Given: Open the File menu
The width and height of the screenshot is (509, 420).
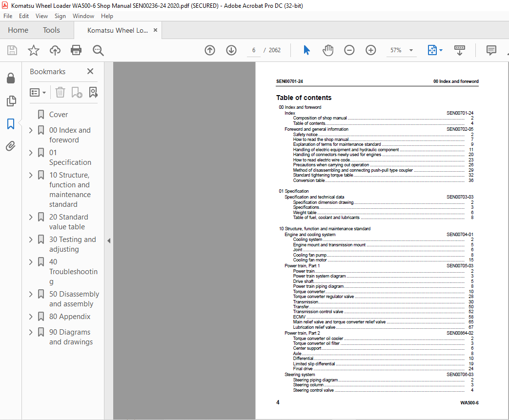Looking at the screenshot, I should 8,16.
